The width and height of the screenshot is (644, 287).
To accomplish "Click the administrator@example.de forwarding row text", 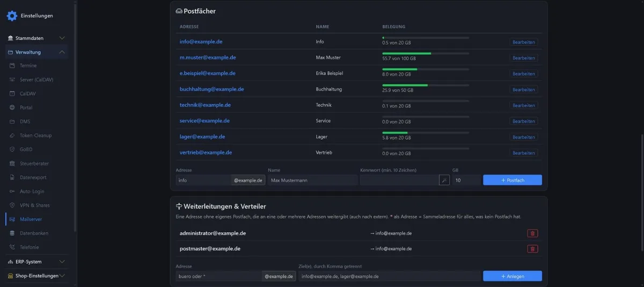I will pos(213,233).
